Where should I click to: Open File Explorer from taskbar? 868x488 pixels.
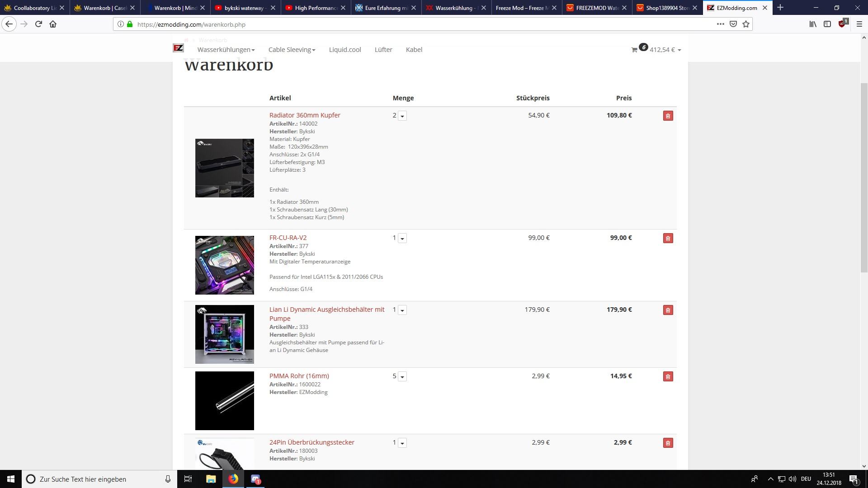click(x=211, y=479)
